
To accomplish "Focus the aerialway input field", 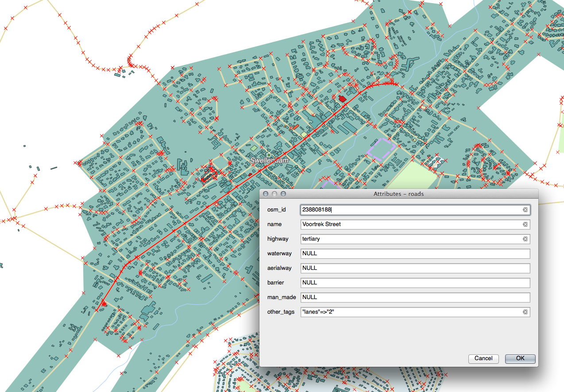I will point(415,268).
